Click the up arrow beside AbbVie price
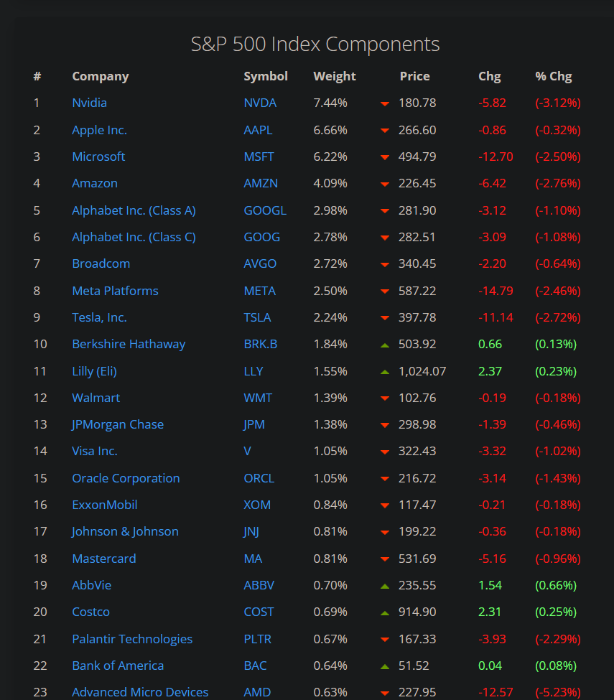 click(385, 586)
